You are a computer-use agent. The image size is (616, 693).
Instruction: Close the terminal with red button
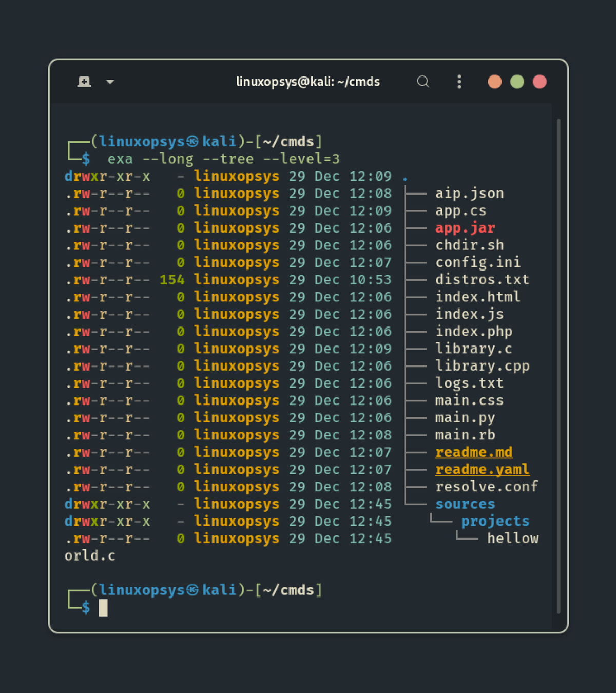click(540, 82)
